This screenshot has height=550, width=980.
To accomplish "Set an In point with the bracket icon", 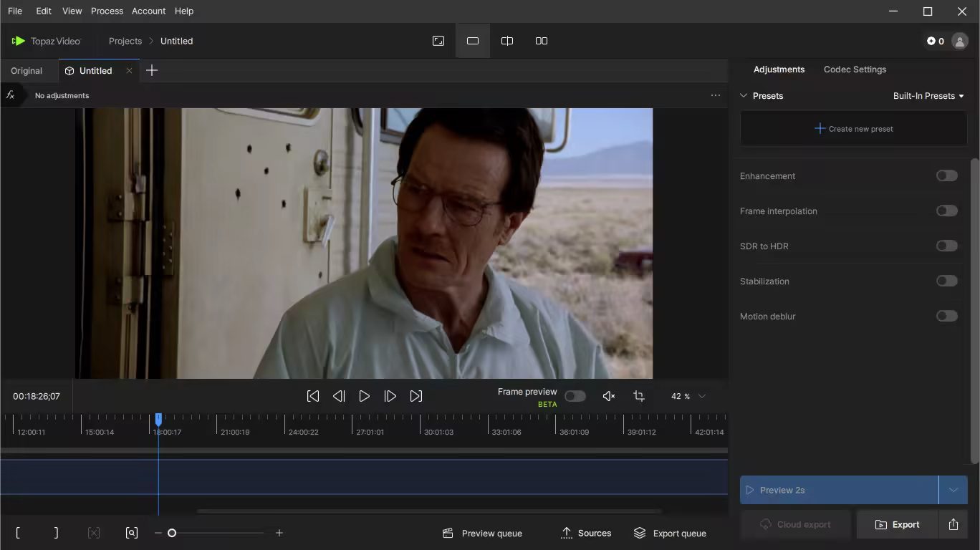I will click(x=18, y=533).
